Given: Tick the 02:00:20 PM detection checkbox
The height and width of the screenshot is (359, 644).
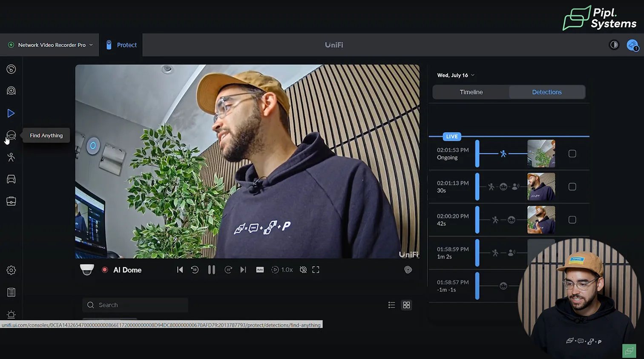Looking at the screenshot, I should point(572,220).
